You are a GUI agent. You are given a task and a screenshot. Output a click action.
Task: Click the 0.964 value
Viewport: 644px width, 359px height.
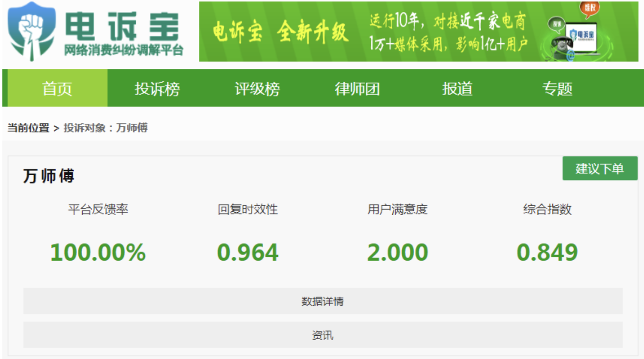248,252
